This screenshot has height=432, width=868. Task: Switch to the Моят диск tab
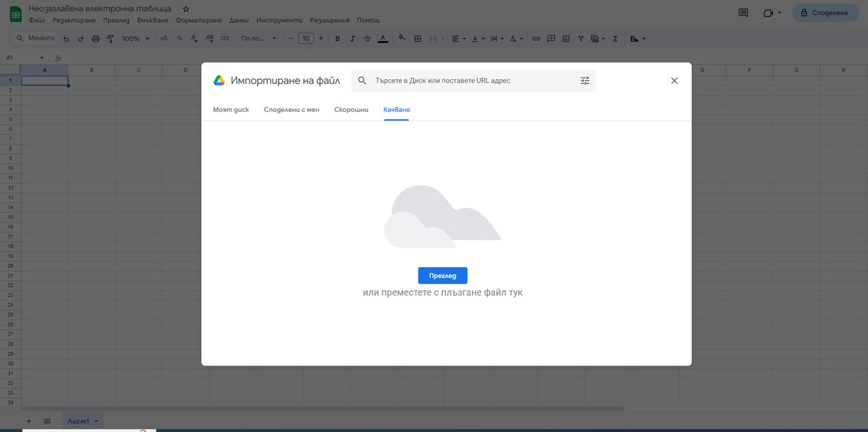[231, 109]
